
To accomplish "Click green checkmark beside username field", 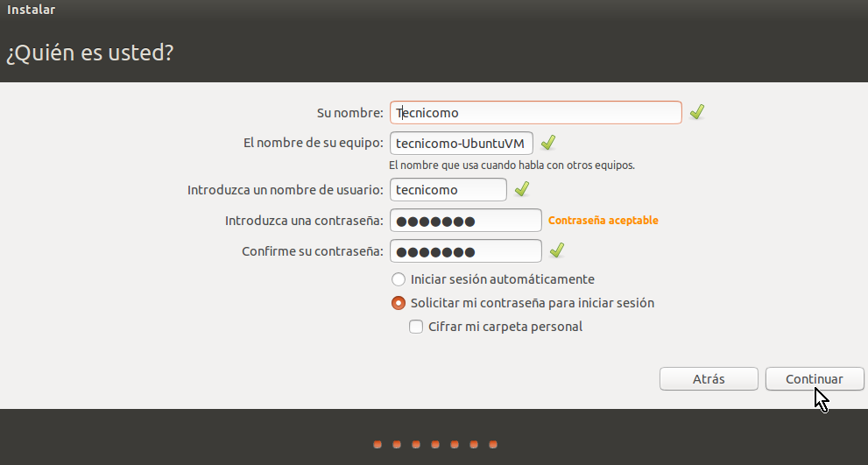I will pos(521,189).
